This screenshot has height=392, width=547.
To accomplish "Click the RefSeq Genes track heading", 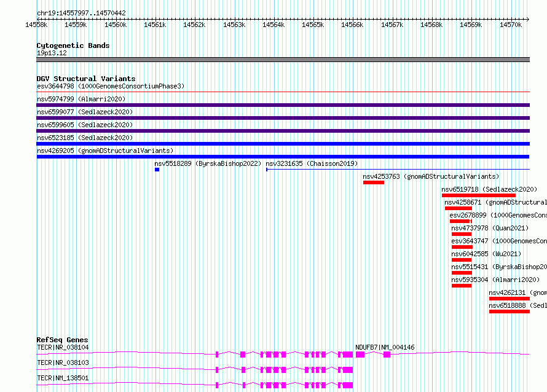I will pyautogui.click(x=63, y=340).
